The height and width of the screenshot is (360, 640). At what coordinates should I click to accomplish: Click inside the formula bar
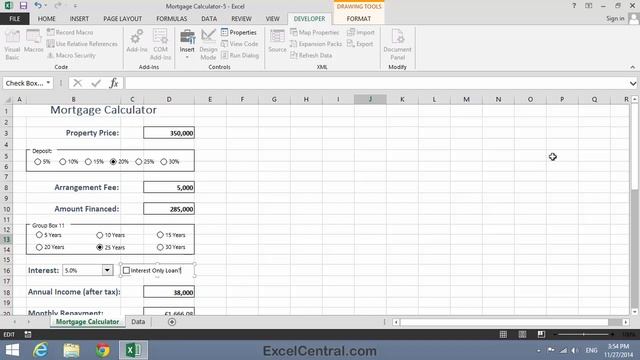pos(376,83)
